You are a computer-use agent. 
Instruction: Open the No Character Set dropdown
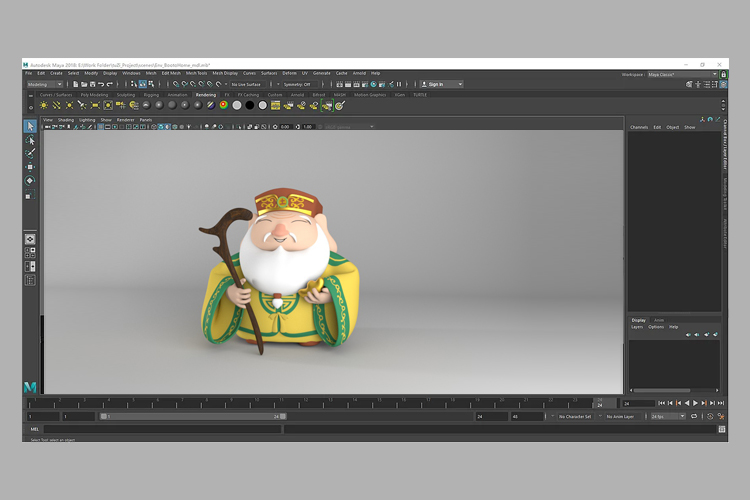pos(575,417)
